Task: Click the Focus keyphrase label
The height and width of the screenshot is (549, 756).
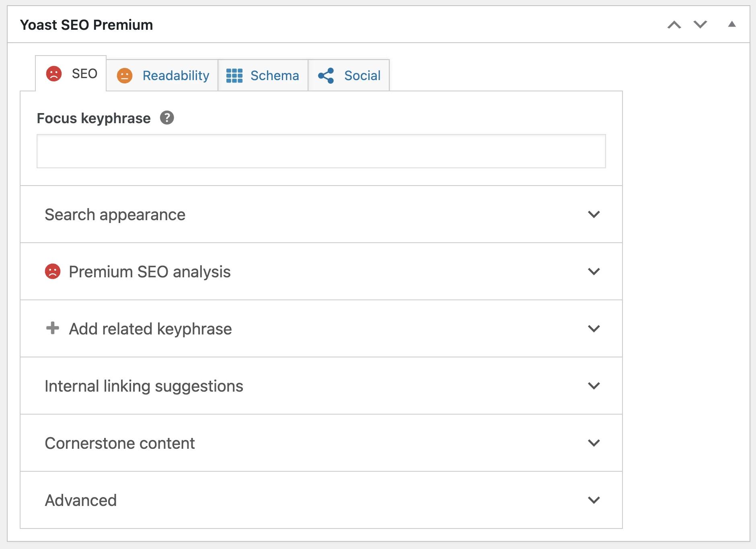Action: (x=94, y=118)
